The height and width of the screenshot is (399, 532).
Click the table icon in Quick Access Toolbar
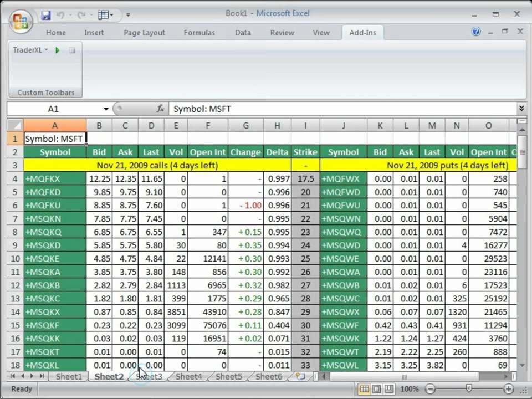(x=103, y=15)
